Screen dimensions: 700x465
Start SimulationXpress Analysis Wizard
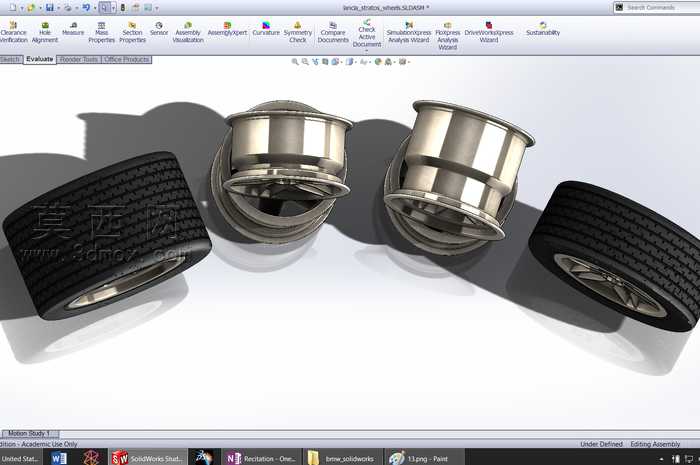tap(409, 32)
